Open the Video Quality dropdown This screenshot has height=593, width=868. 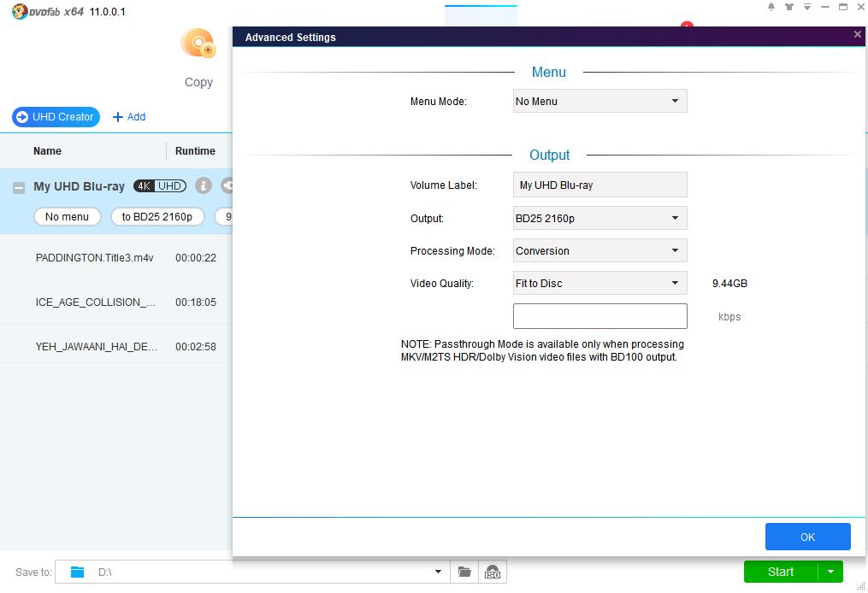click(x=600, y=283)
